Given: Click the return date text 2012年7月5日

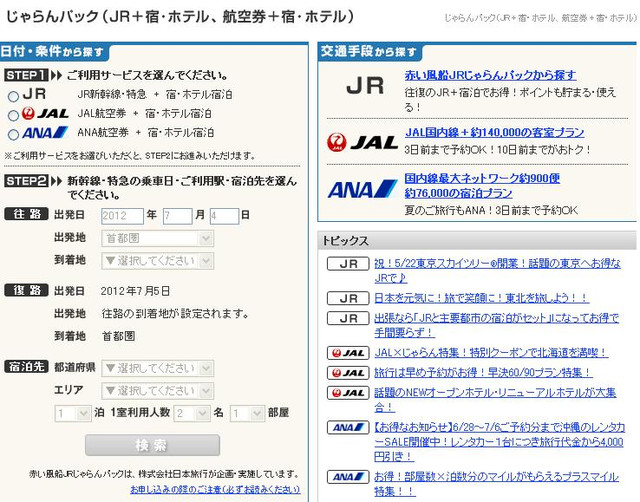Looking at the screenshot, I should point(135,291).
